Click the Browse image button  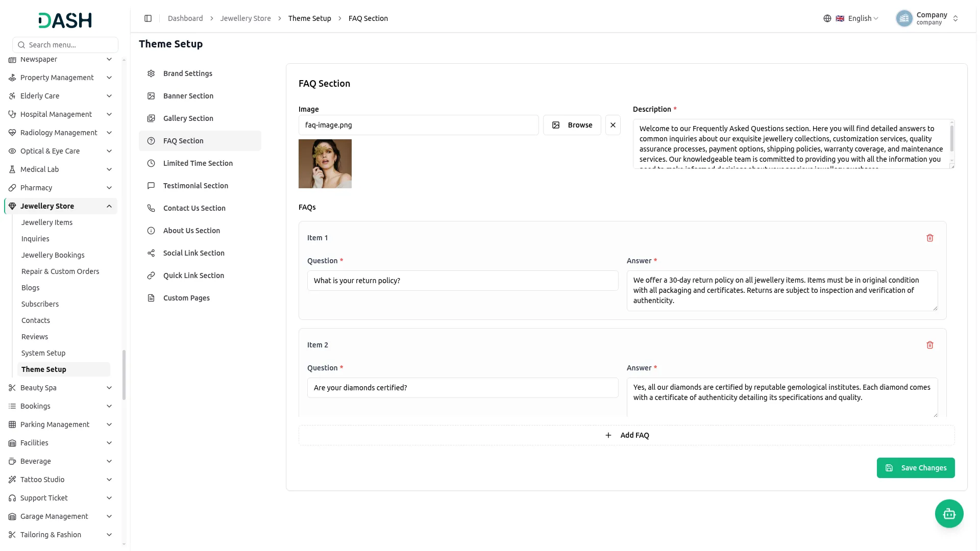point(572,125)
